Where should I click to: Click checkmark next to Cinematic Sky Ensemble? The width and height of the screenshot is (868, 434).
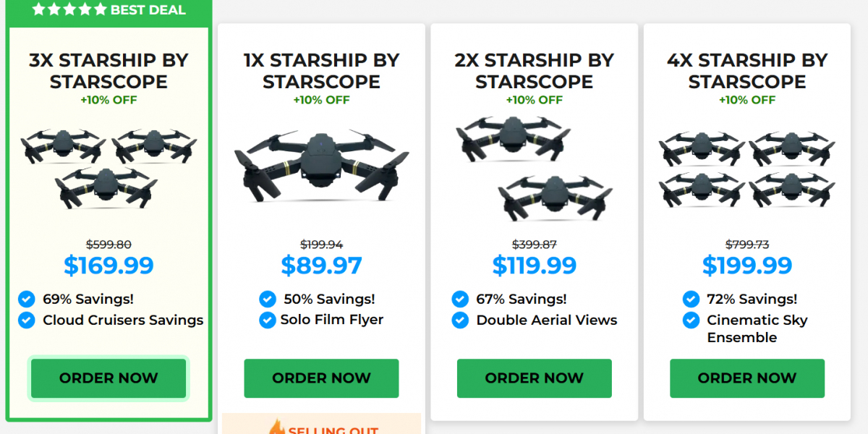[x=691, y=320]
